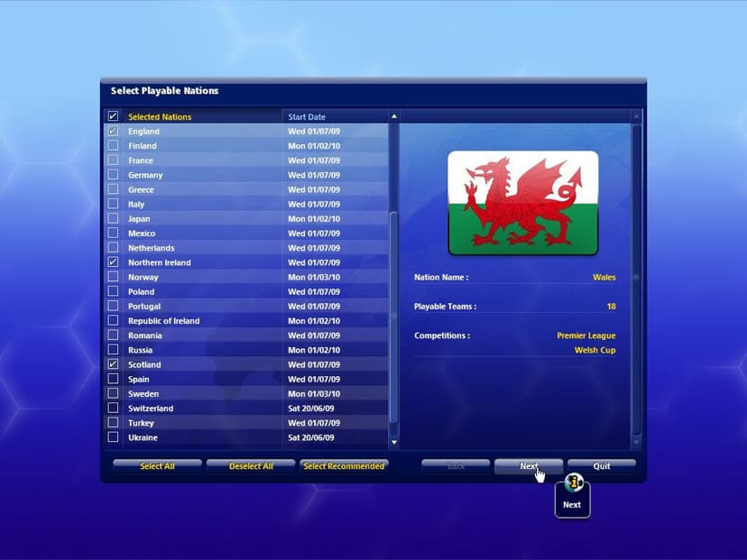The image size is (747, 560).
Task: Toggle the Selected Nations header checkbox
Action: [x=113, y=116]
